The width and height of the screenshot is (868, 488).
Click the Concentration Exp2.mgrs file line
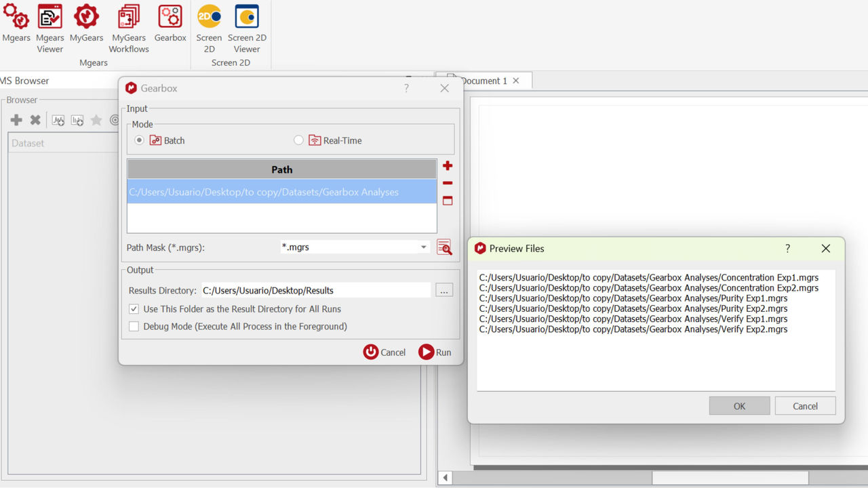648,288
